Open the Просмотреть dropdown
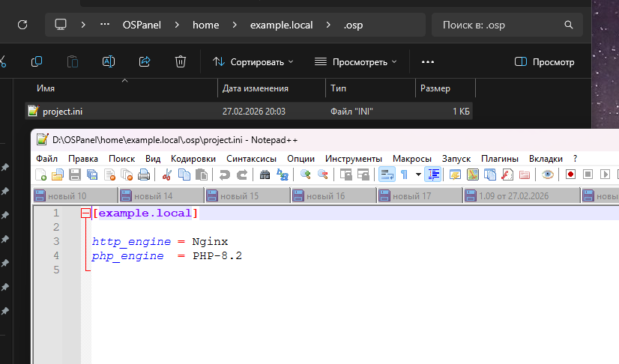 pyautogui.click(x=355, y=62)
